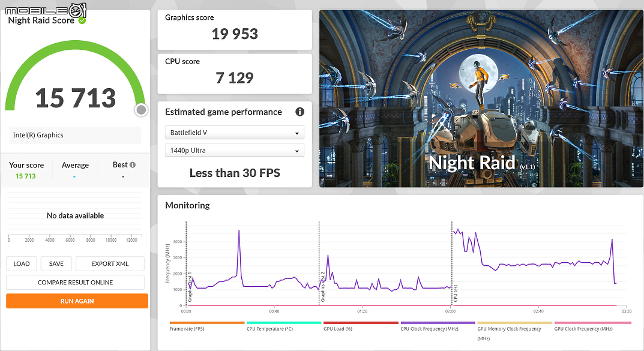Click the gray knob on the score gauge

(x=141, y=110)
